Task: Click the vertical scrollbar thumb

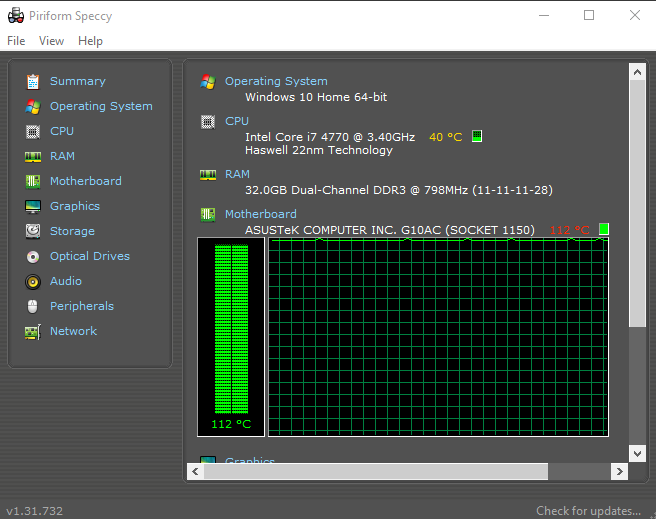Action: (637, 204)
